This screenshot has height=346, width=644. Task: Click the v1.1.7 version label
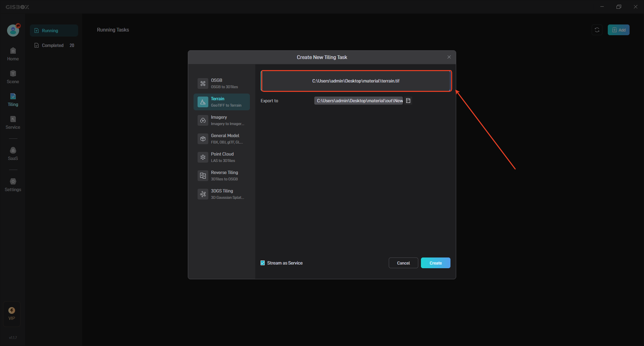13,338
